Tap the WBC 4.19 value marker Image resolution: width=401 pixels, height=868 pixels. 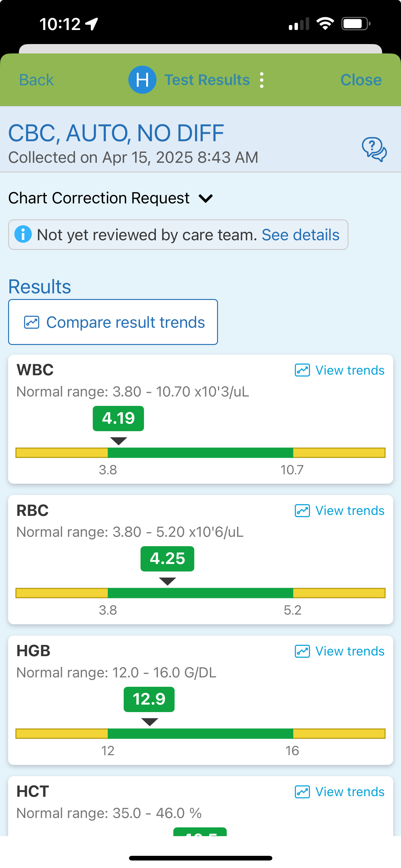(x=118, y=418)
